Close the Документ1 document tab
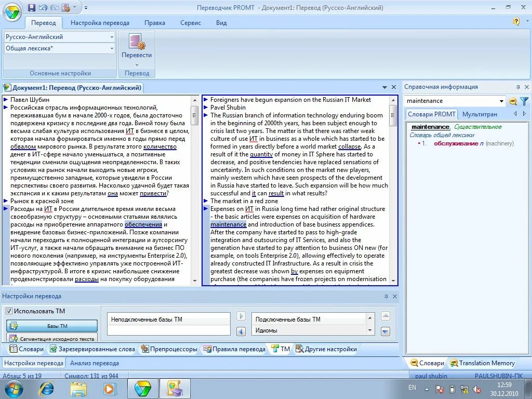 click(x=394, y=87)
